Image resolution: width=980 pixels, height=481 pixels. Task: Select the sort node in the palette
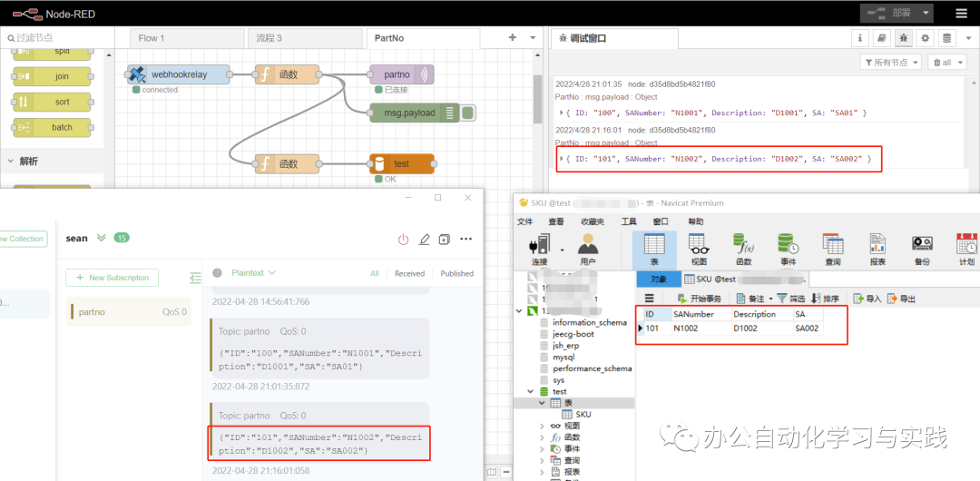pos(52,102)
